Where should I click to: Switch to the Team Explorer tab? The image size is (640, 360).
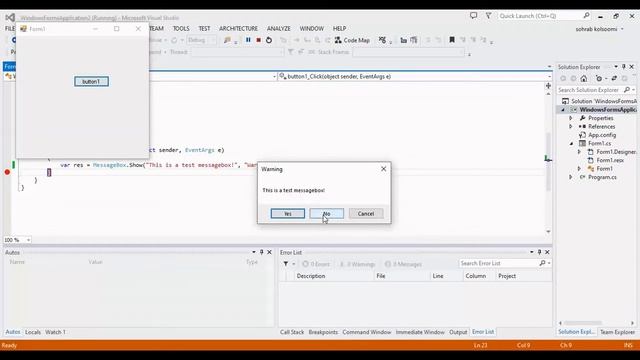[617, 332]
